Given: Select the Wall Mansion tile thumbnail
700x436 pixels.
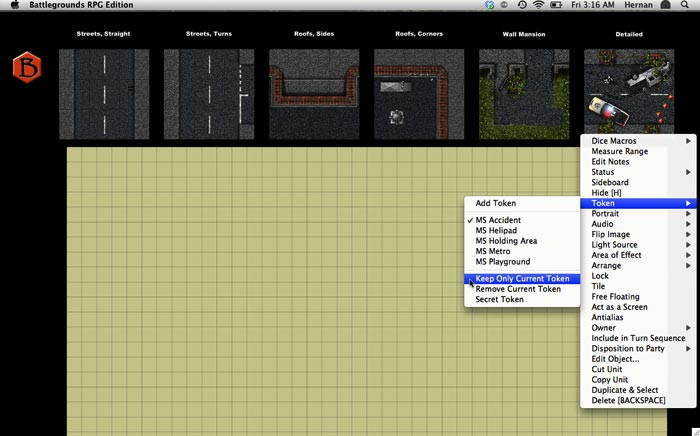Looking at the screenshot, I should click(x=524, y=94).
